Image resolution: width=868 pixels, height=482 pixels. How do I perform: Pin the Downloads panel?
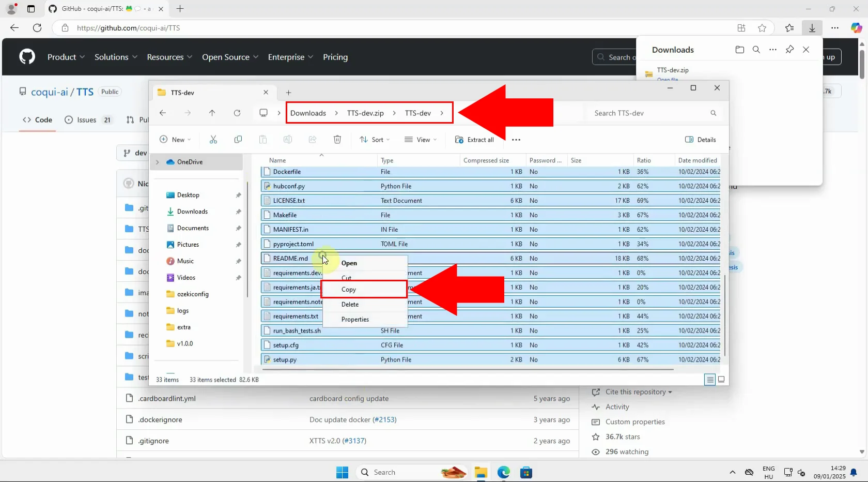pos(789,50)
